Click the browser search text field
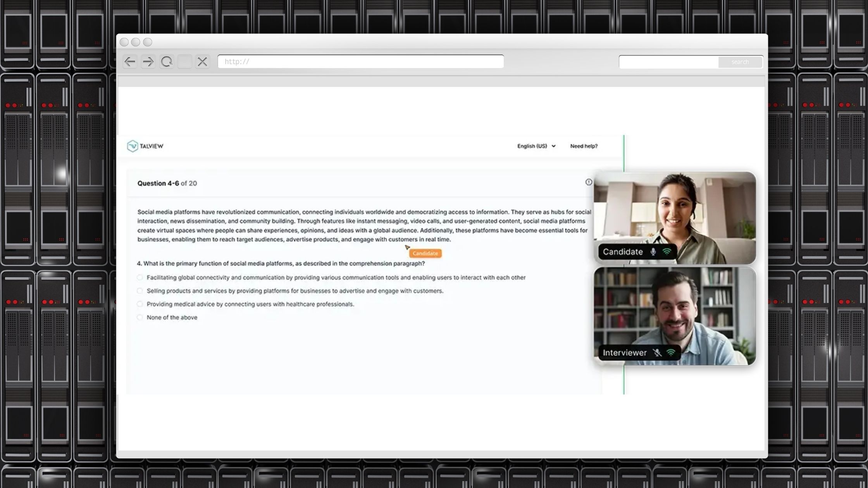Screen dimensions: 868x488 (x=668, y=62)
